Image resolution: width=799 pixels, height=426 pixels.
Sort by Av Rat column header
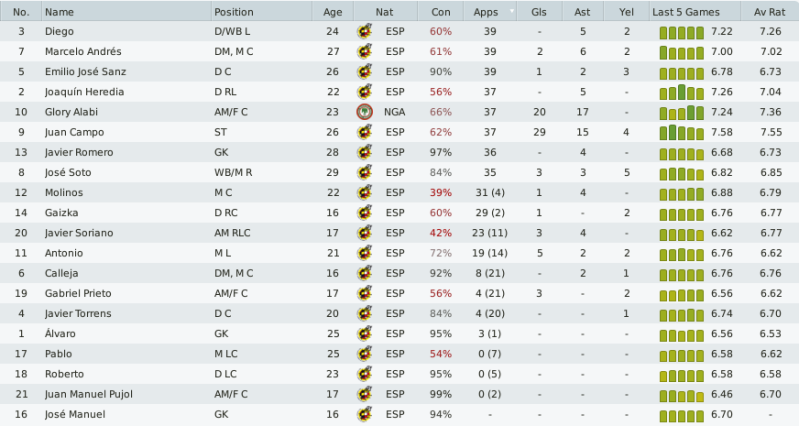769,12
